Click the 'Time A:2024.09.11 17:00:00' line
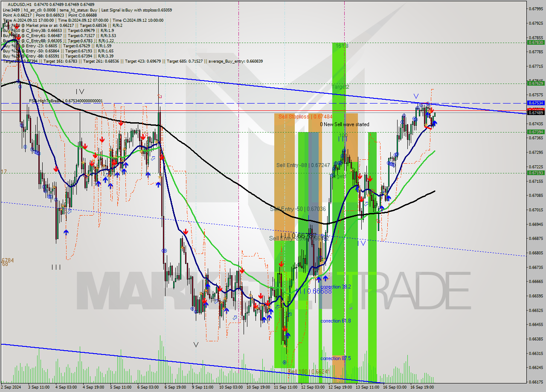Screen dimensions: 546x392 pos(28,20)
